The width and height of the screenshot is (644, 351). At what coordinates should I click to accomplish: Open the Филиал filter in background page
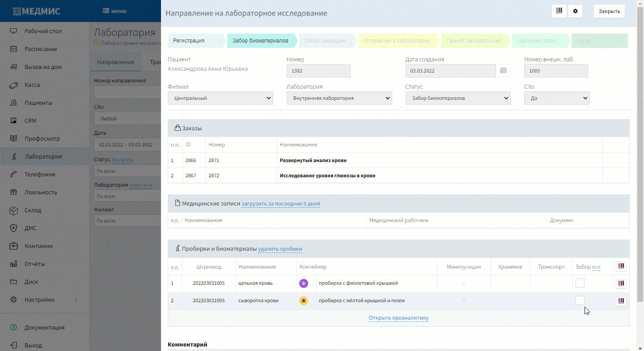tap(127, 221)
